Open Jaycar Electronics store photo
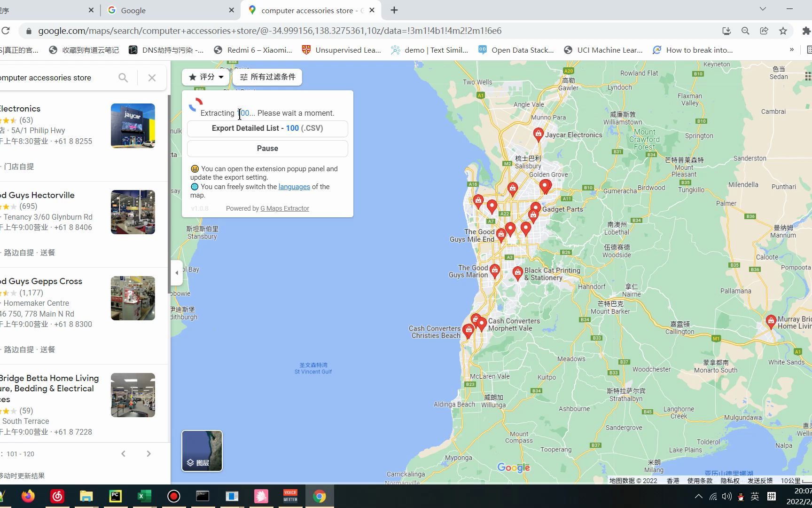812x508 pixels. pyautogui.click(x=133, y=126)
